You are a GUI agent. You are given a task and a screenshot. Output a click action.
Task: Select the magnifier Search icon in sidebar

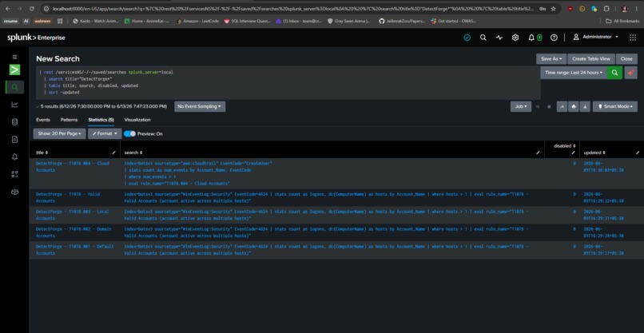[14, 87]
